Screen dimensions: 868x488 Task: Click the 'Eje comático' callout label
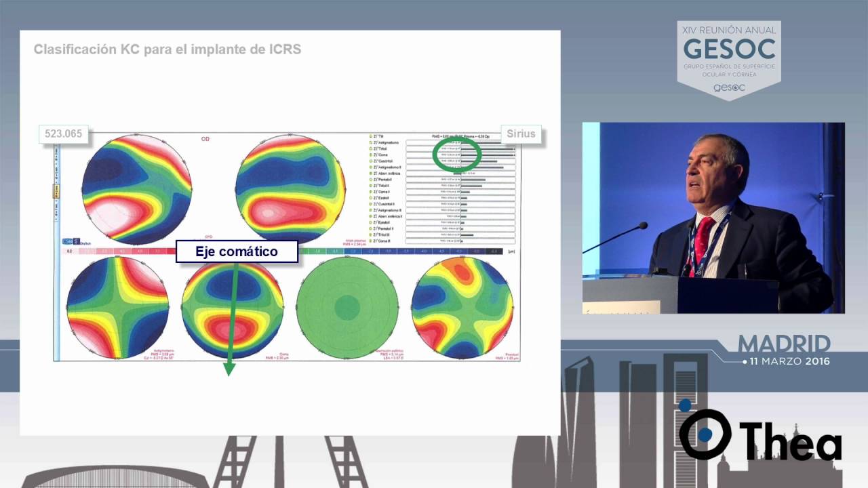point(237,252)
